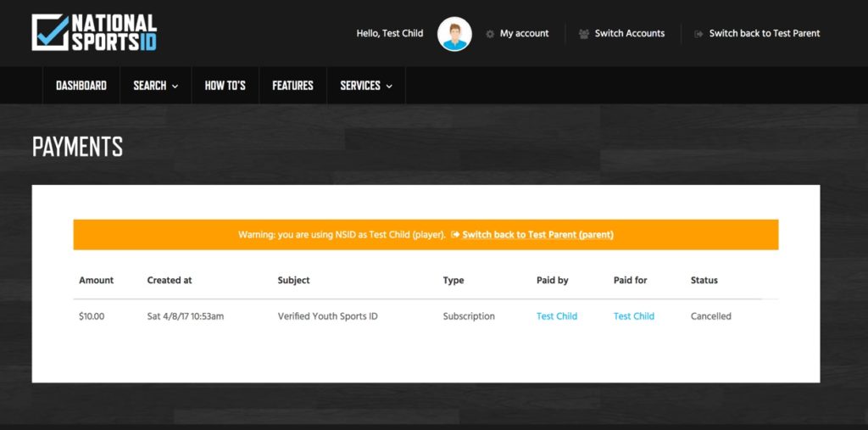Go to the Dashboard menu item
The width and height of the screenshot is (868, 430).
pyautogui.click(x=81, y=86)
